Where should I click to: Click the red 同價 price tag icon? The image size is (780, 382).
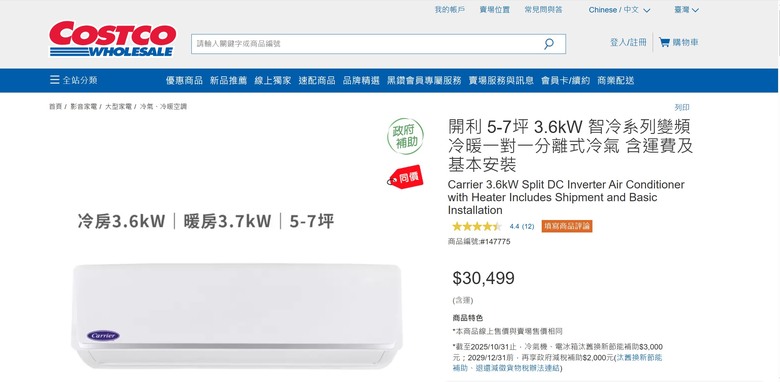(405, 177)
